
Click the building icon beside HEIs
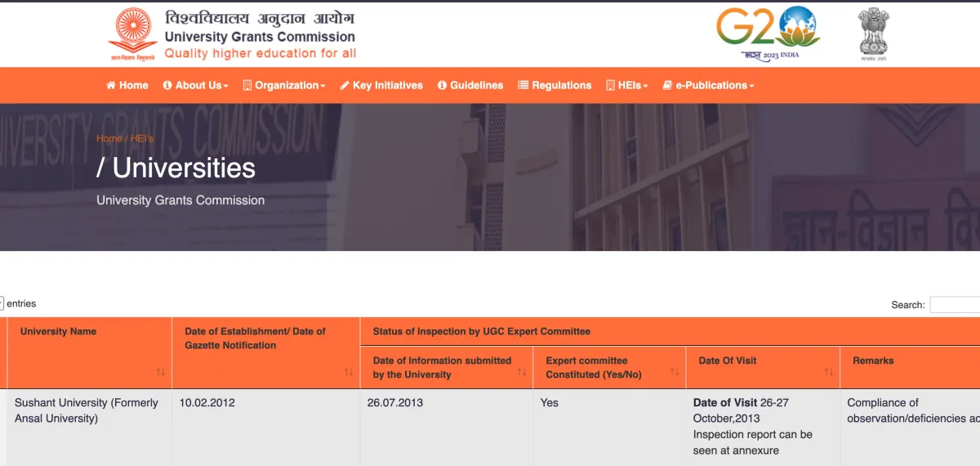pos(611,85)
